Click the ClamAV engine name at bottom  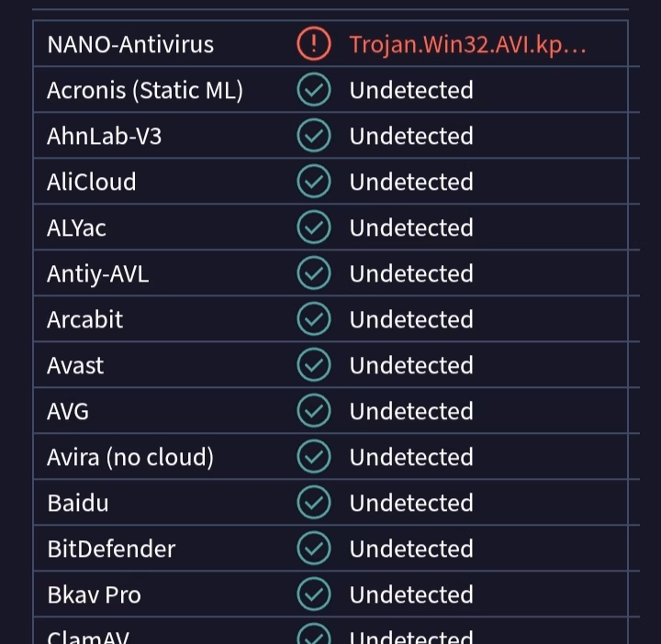coord(88,637)
